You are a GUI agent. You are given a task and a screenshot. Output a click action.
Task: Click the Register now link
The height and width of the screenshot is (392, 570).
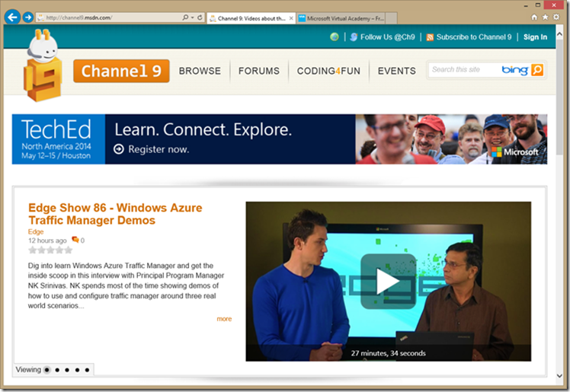(159, 149)
